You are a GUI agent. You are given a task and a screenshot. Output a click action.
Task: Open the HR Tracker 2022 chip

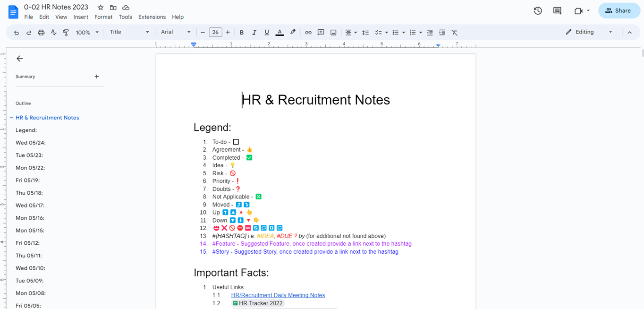click(x=258, y=303)
